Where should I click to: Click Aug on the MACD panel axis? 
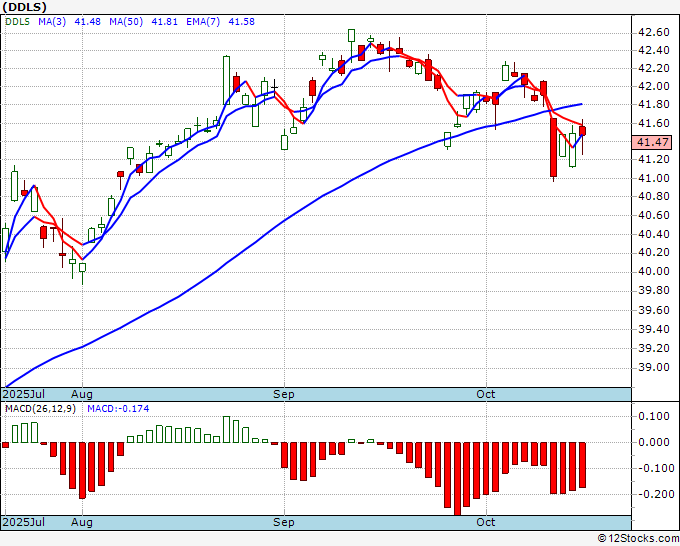click(82, 522)
